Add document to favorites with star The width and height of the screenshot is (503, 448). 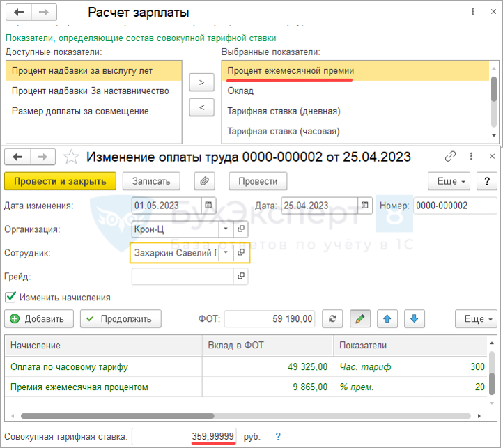[x=71, y=157]
